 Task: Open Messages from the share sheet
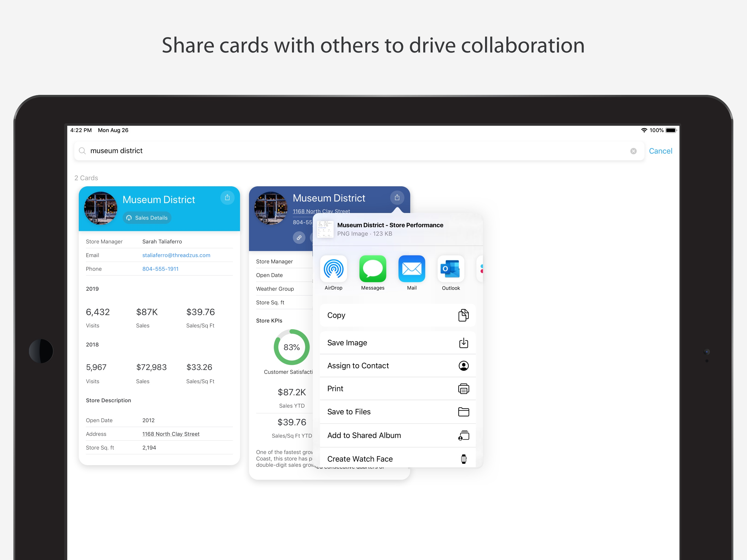point(372,269)
